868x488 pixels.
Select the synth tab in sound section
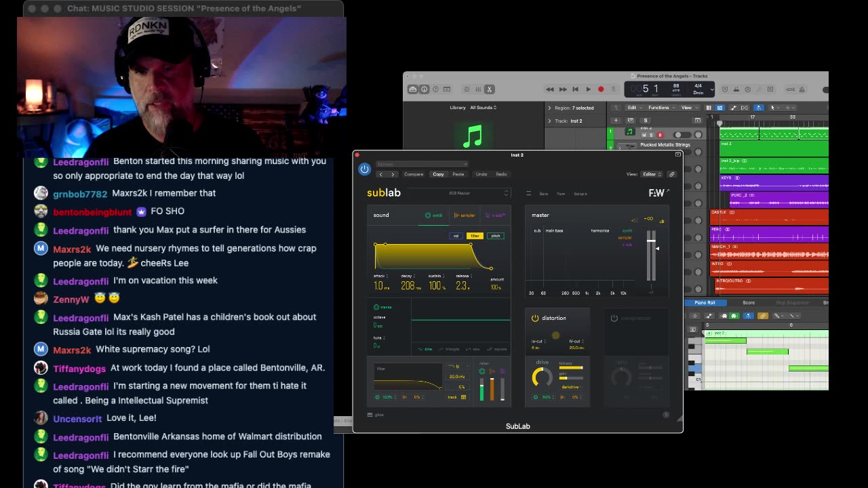pos(433,216)
